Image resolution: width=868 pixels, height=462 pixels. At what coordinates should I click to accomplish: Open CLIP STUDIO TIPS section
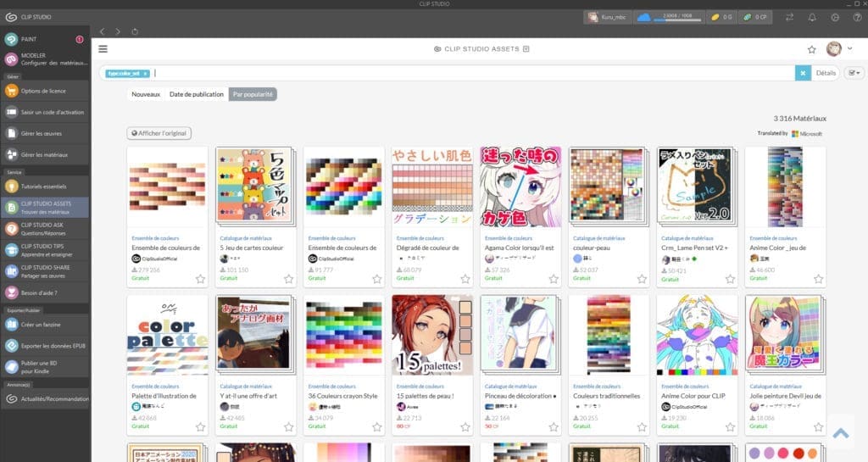(x=44, y=250)
